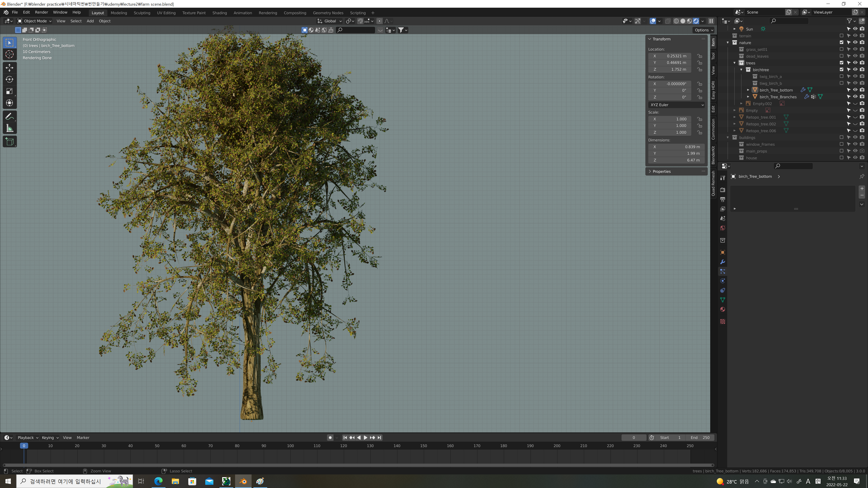Viewport: 868px width, 488px height.
Task: Open the Material properties tab
Action: coord(722,310)
